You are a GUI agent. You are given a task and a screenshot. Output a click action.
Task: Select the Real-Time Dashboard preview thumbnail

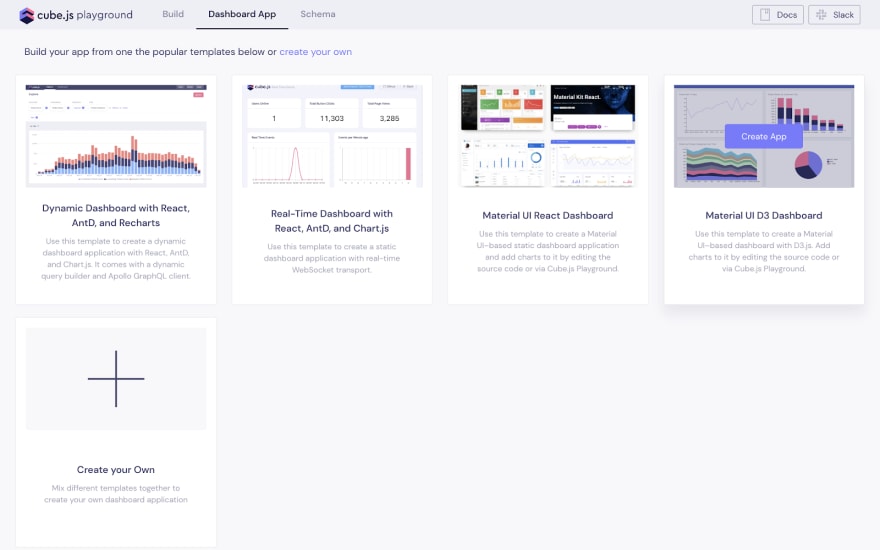coord(332,136)
